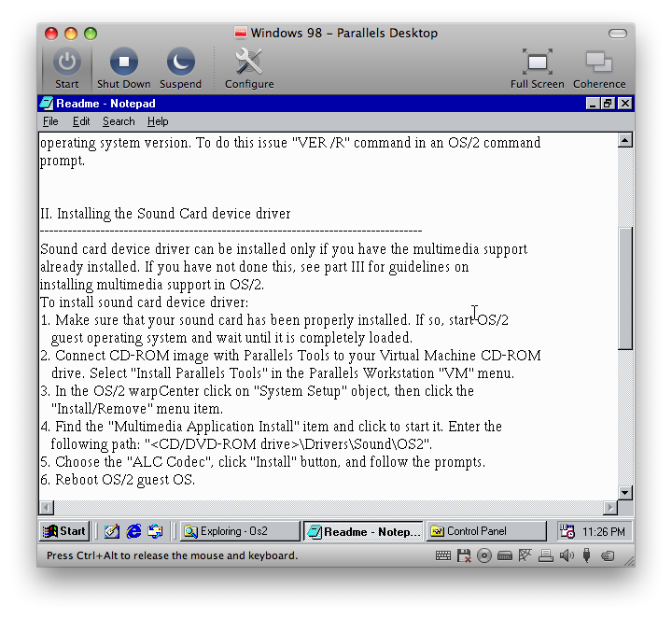Click the Parallels icon in Mac title bar
This screenshot has height=618, width=672.
(x=241, y=33)
